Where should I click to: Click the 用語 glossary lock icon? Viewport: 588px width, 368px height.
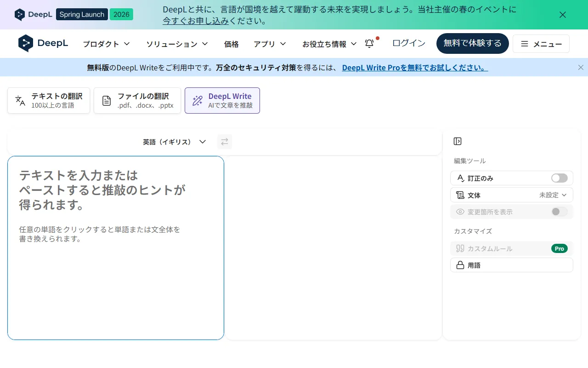click(x=460, y=265)
